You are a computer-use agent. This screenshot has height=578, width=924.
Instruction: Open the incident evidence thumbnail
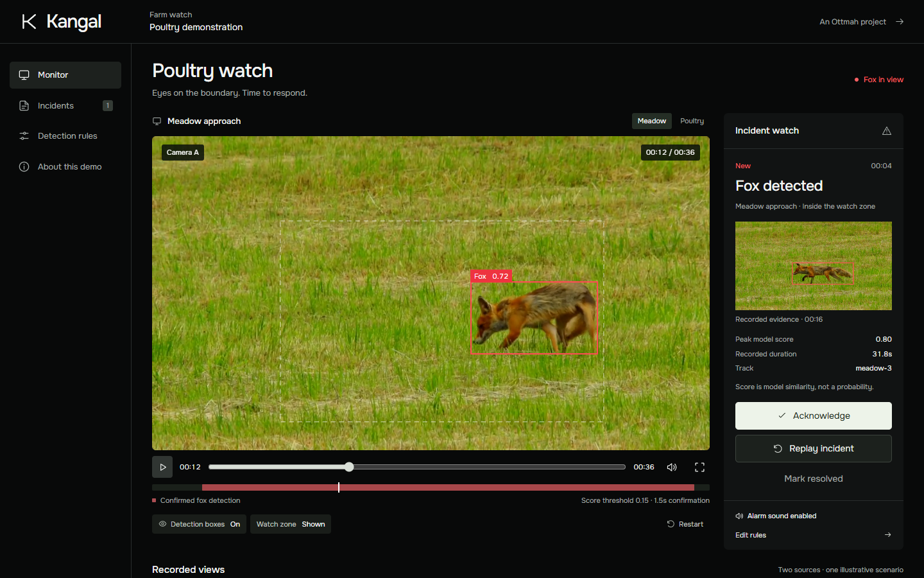pos(814,266)
